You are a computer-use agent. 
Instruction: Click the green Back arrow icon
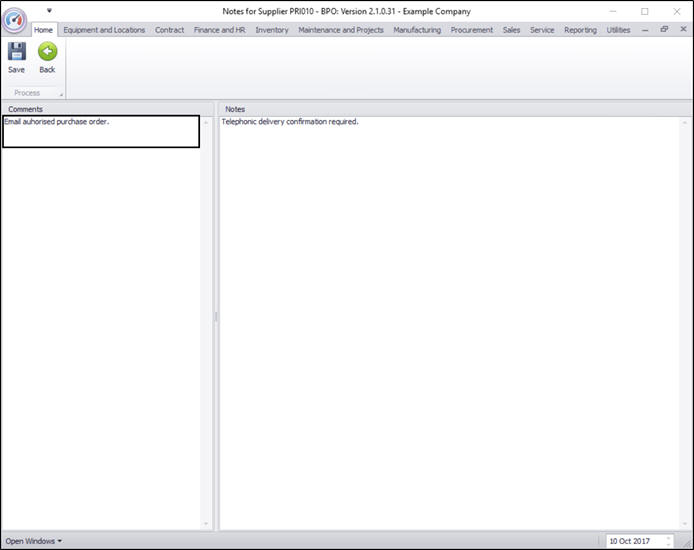[47, 51]
